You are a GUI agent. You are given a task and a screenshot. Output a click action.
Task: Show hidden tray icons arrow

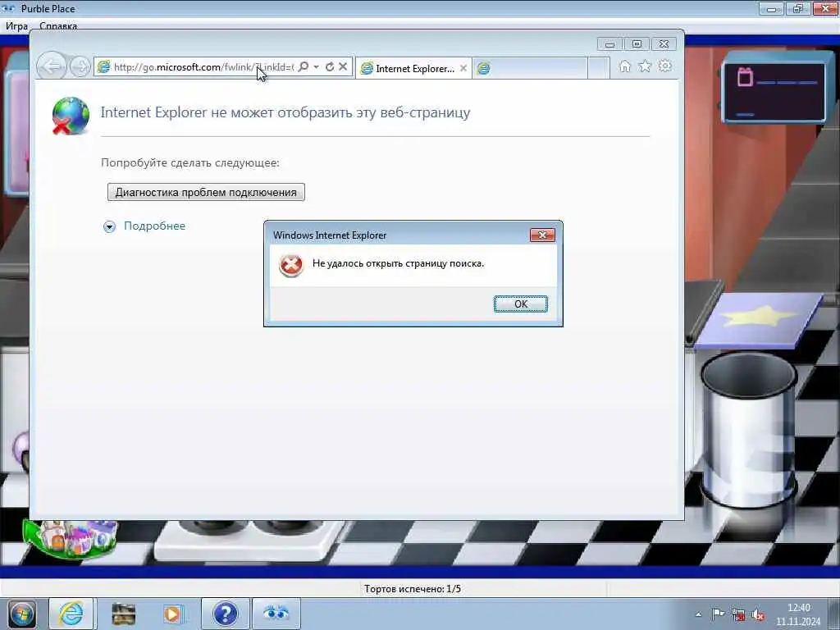(698, 614)
